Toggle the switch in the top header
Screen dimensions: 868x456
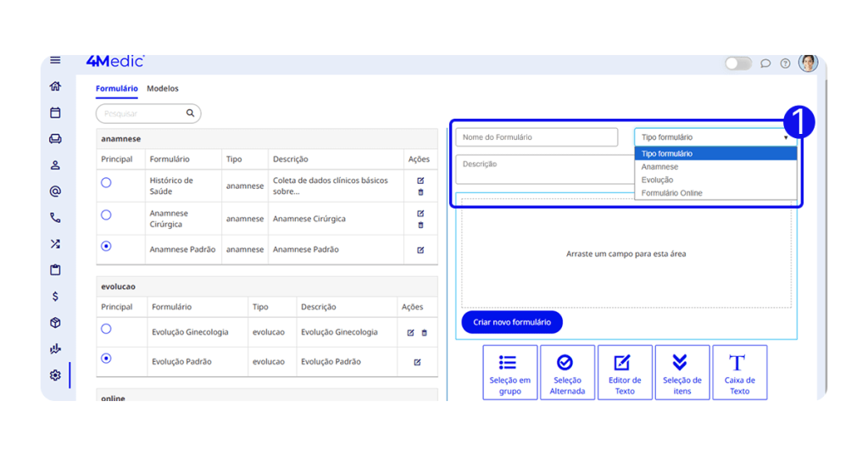738,64
